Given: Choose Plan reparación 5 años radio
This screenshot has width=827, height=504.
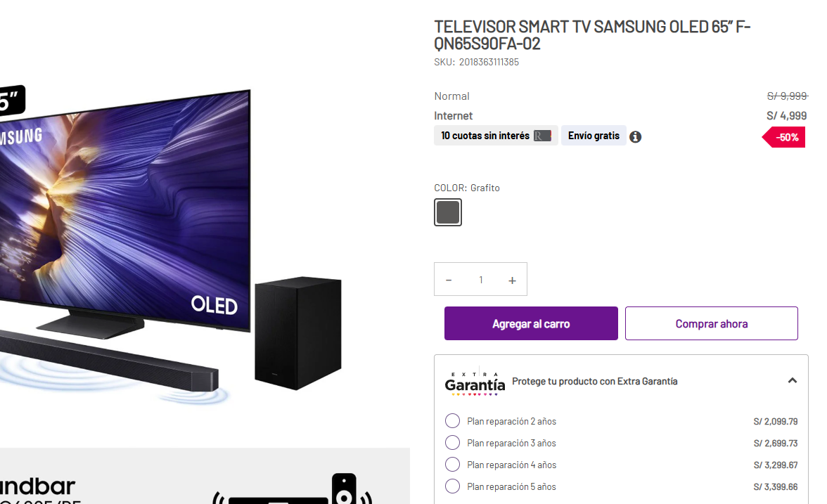Looking at the screenshot, I should pyautogui.click(x=452, y=486).
